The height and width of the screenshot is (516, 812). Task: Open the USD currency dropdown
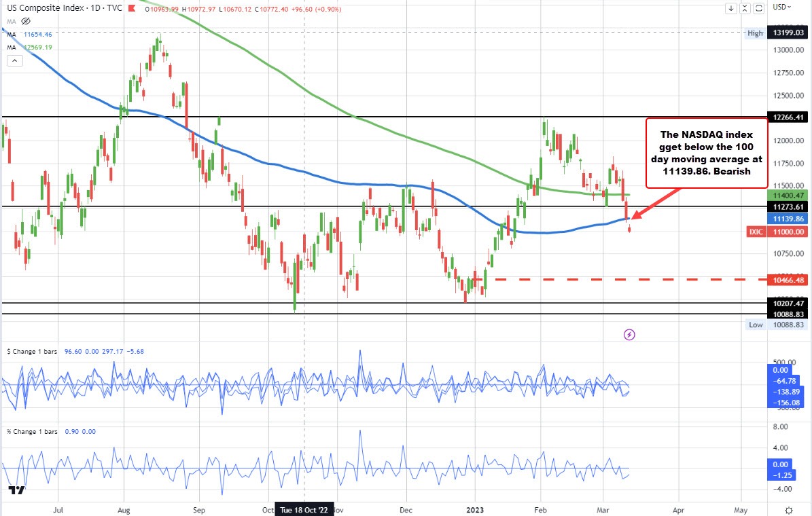pyautogui.click(x=782, y=7)
